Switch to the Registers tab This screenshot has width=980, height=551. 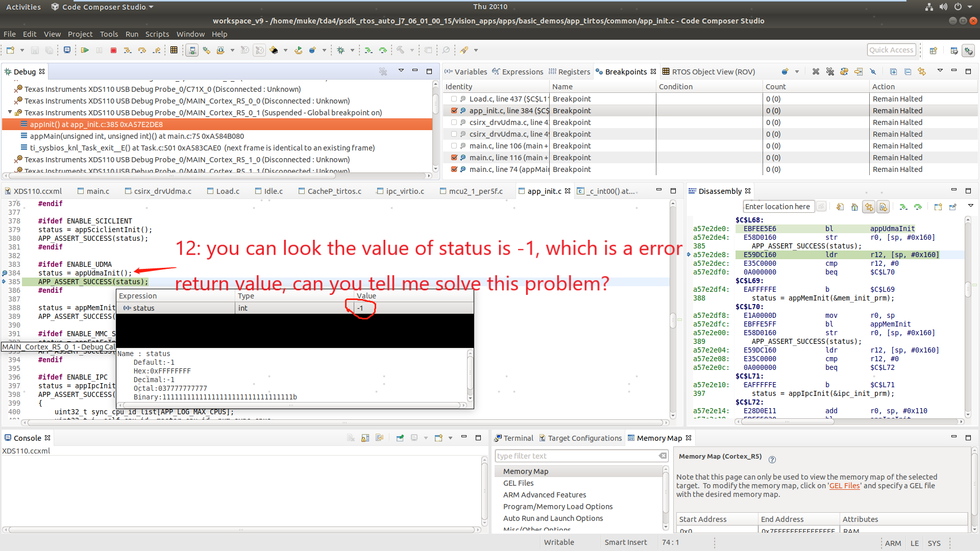point(569,72)
